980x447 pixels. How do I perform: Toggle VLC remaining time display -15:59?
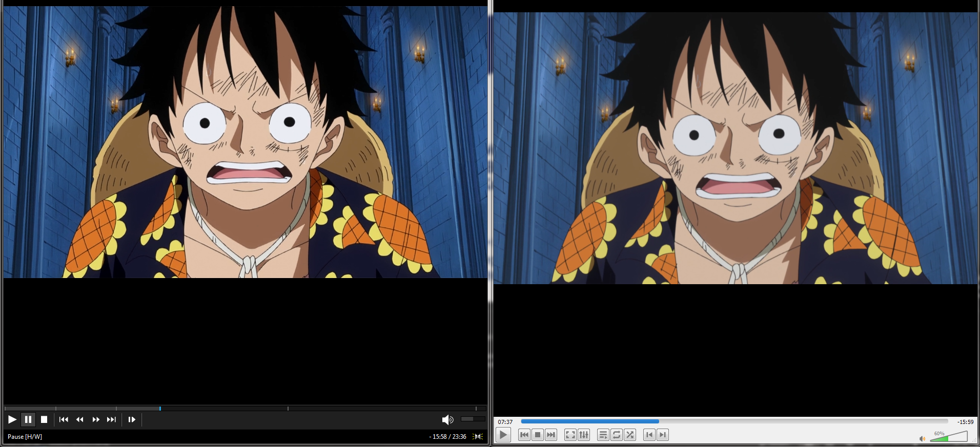(x=965, y=422)
